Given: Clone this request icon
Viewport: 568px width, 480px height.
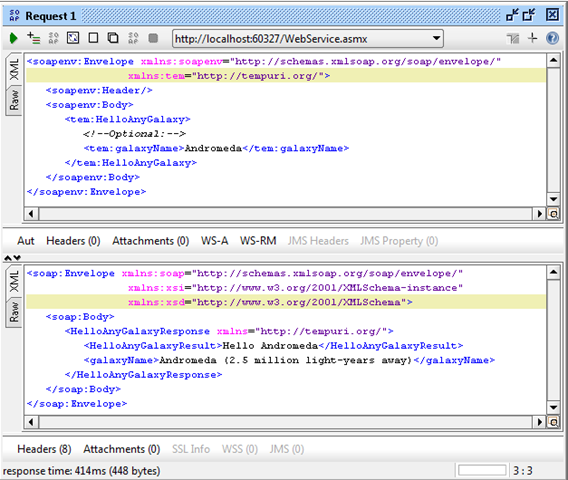Looking at the screenshot, I should click(x=113, y=38).
